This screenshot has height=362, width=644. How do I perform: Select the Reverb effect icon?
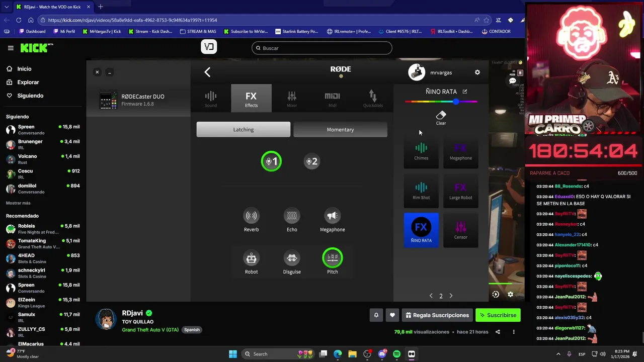coord(251,216)
